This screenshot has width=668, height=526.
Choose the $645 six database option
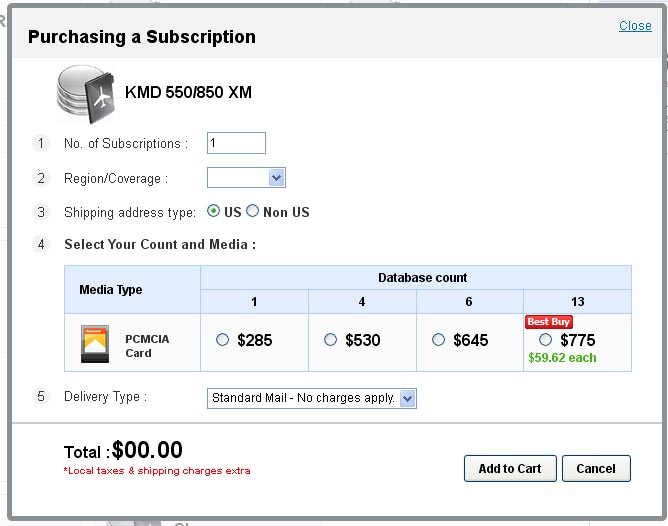click(438, 340)
